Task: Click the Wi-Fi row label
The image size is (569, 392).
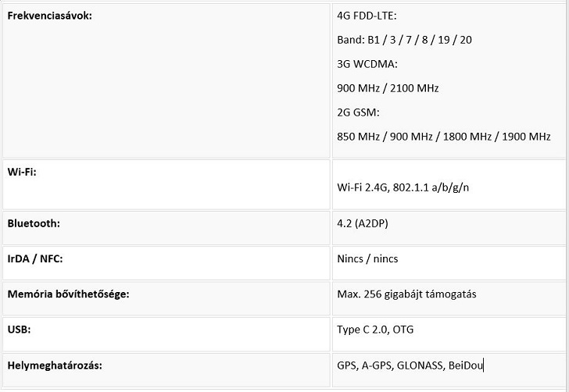Action: (22, 172)
